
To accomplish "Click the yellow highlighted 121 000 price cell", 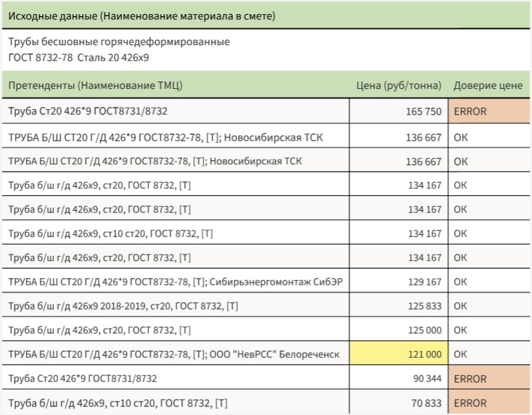I will point(398,354).
